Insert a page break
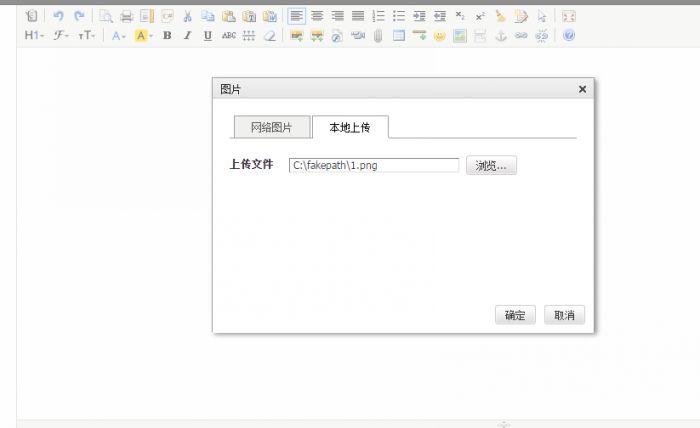Image resolution: width=700 pixels, height=428 pixels. (x=480, y=35)
